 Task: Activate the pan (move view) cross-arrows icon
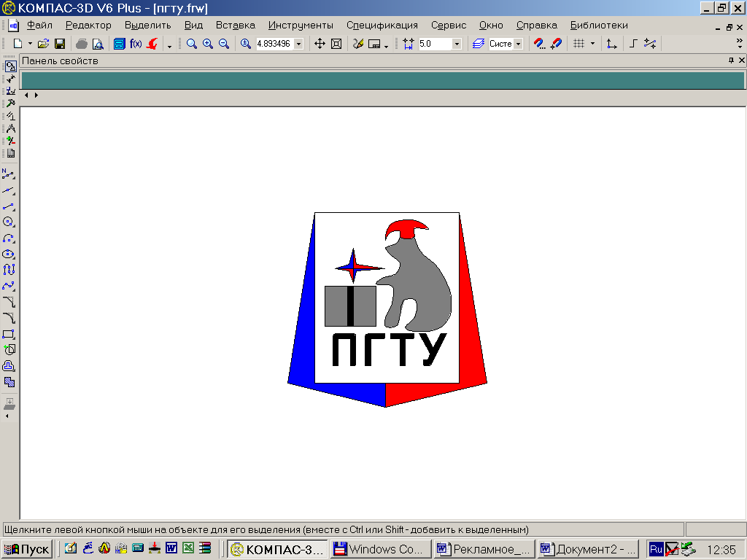[320, 44]
